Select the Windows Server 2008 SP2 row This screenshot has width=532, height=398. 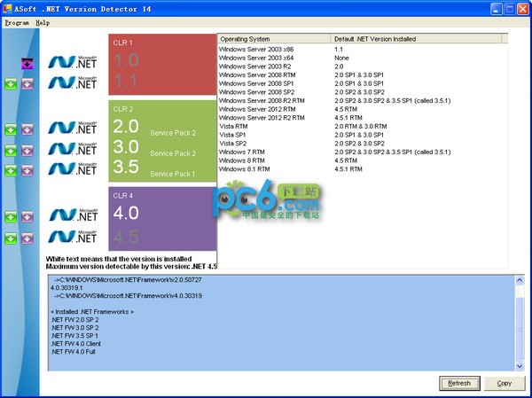click(363, 92)
